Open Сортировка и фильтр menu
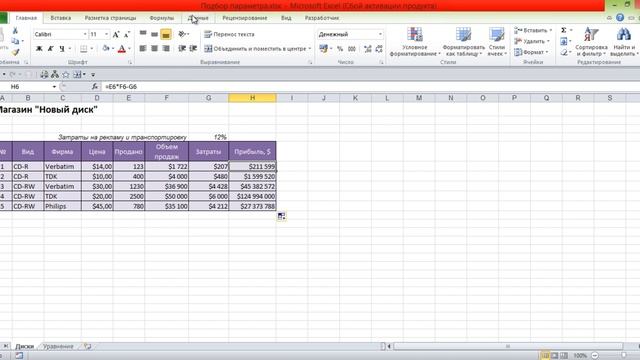Viewport: 640px width, 360px height. click(x=591, y=42)
